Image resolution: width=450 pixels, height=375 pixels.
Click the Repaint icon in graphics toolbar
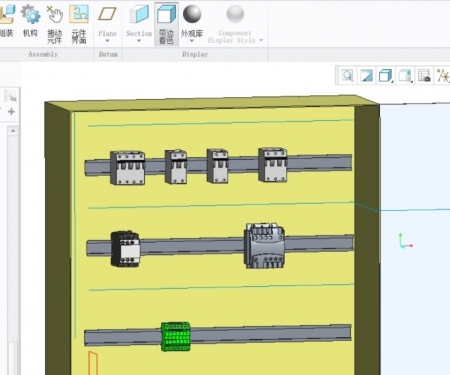click(x=366, y=76)
